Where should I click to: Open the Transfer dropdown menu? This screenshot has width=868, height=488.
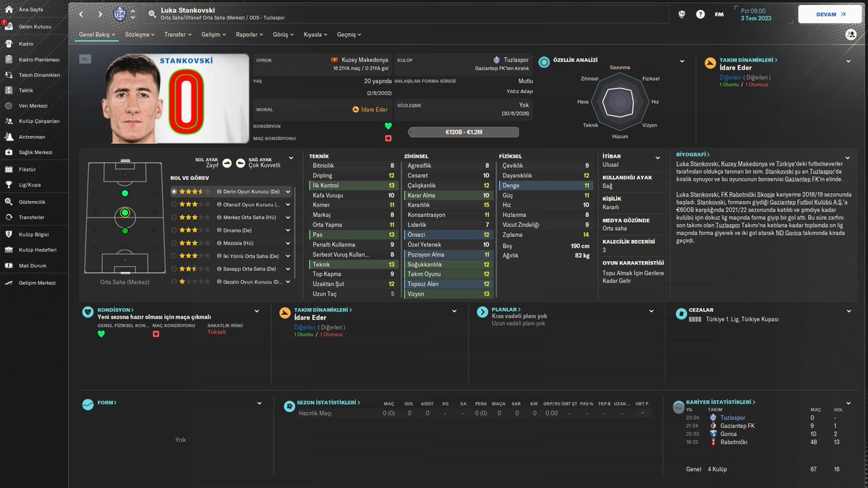coord(177,34)
